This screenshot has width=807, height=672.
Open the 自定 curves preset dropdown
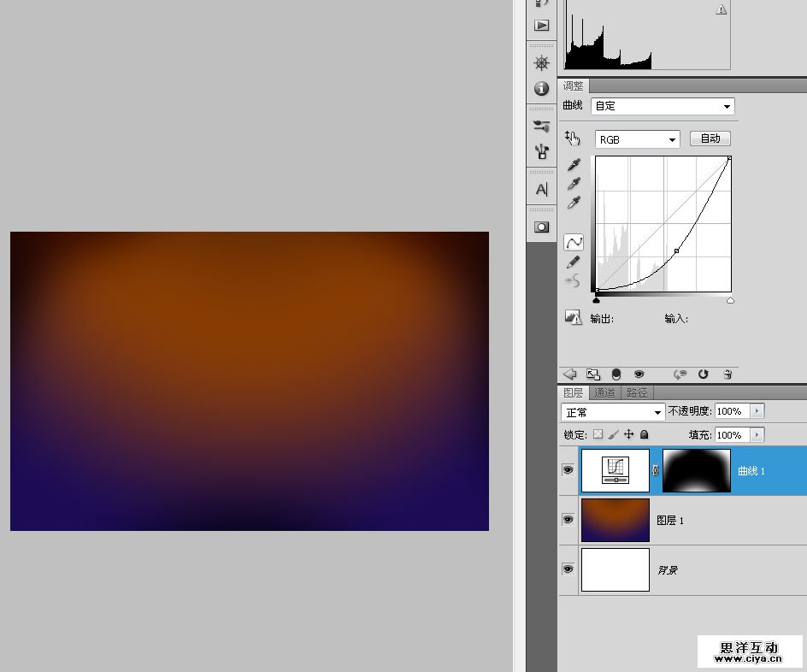pos(663,106)
